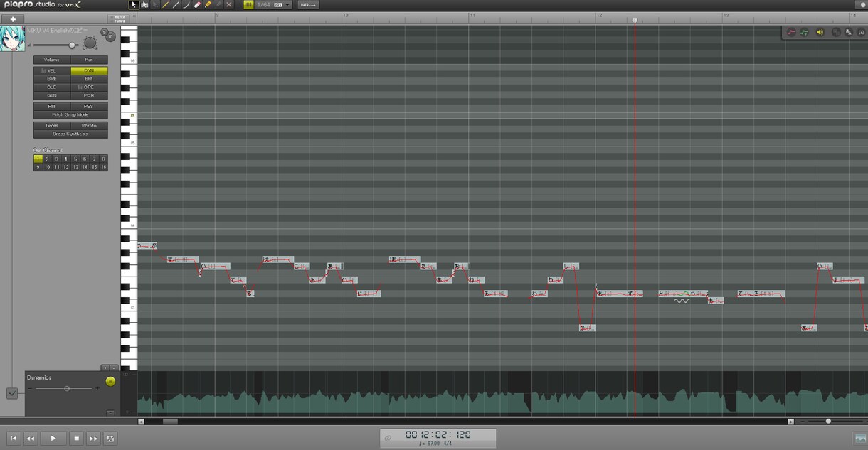868x450 pixels.
Task: Click the lyric language A icon
Action: [x=849, y=32]
